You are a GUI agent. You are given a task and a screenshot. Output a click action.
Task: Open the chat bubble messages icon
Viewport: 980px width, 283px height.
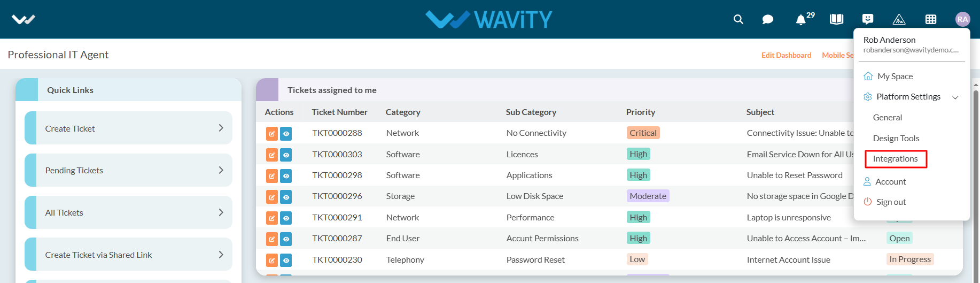tap(768, 20)
